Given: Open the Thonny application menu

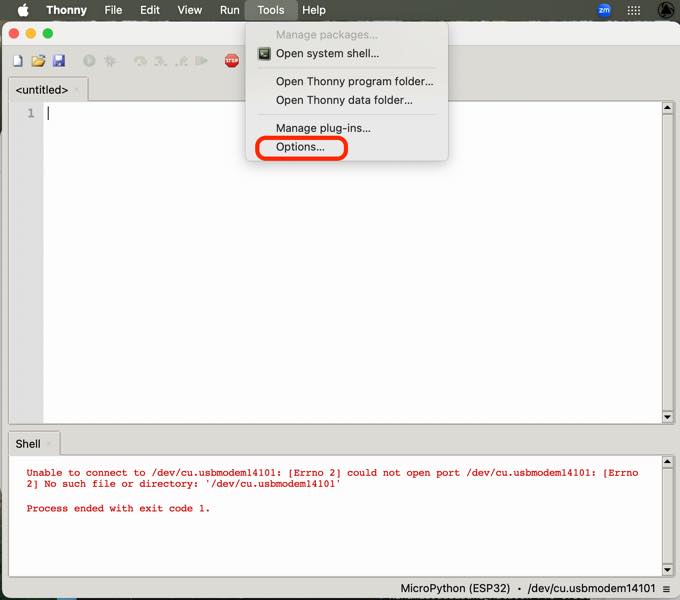Looking at the screenshot, I should click(x=66, y=10).
